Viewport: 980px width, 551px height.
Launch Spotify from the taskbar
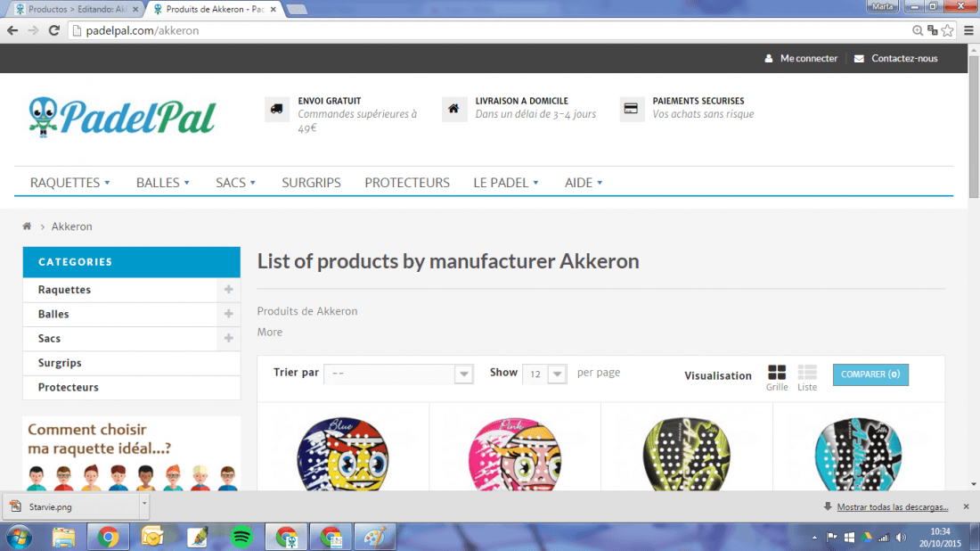coord(241,538)
